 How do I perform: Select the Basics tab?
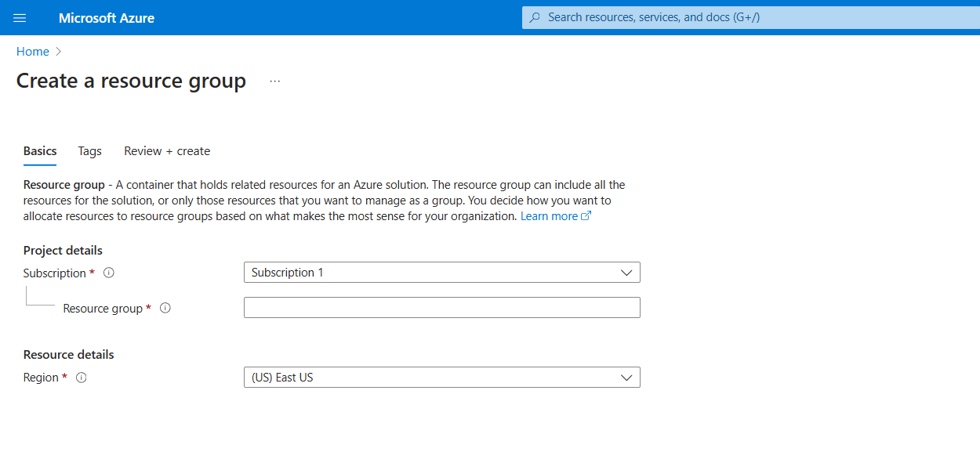pyautogui.click(x=39, y=150)
